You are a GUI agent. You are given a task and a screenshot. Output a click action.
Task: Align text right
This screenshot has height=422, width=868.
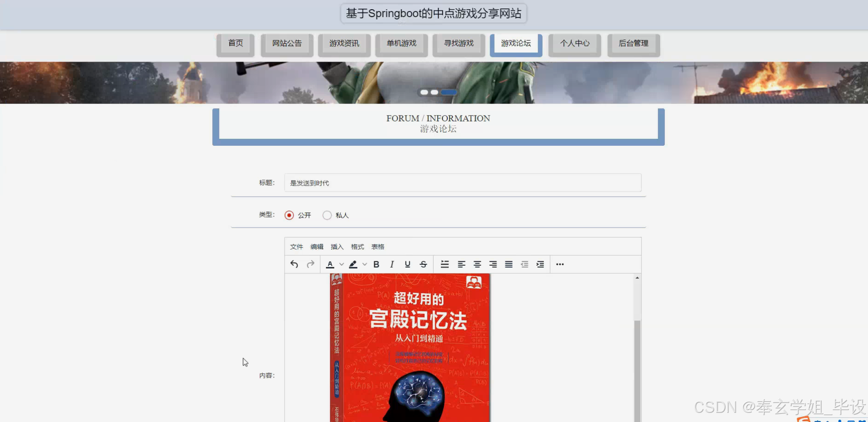click(493, 264)
